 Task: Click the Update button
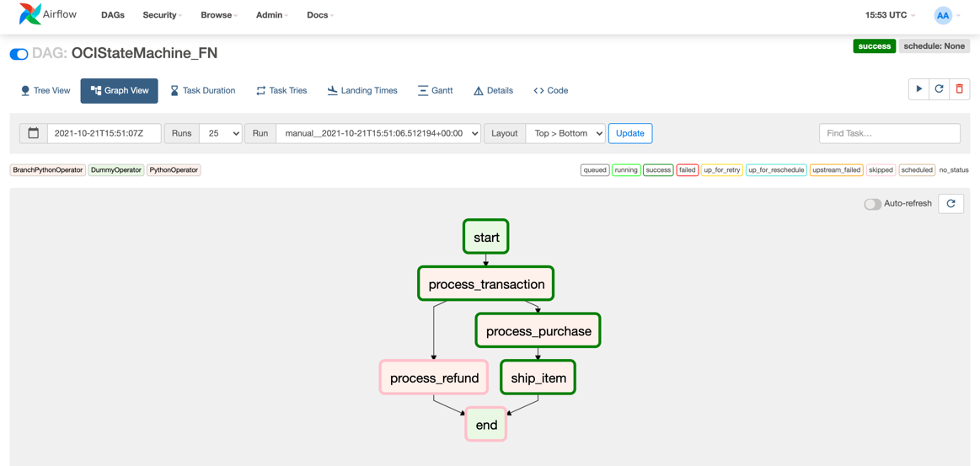(x=630, y=133)
